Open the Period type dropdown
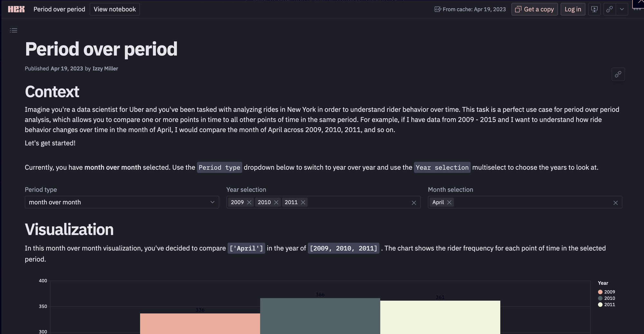 tap(122, 202)
